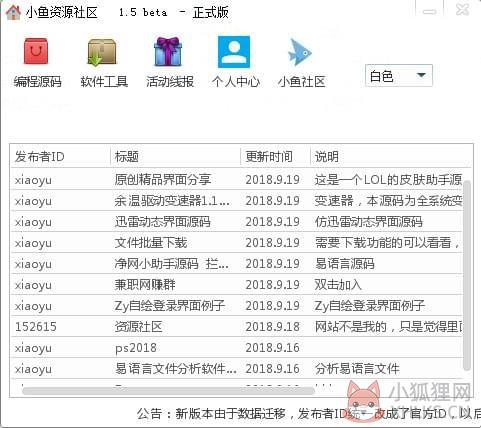Sort by the 更新时间 column header

click(276, 156)
